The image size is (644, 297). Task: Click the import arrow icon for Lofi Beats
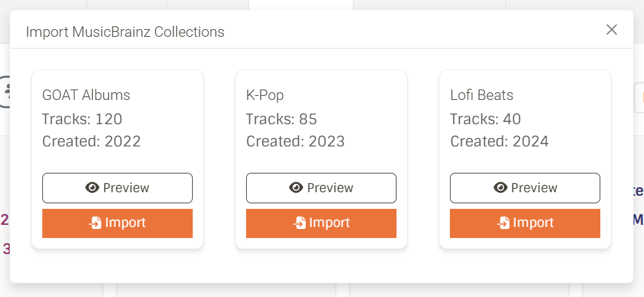tap(503, 223)
